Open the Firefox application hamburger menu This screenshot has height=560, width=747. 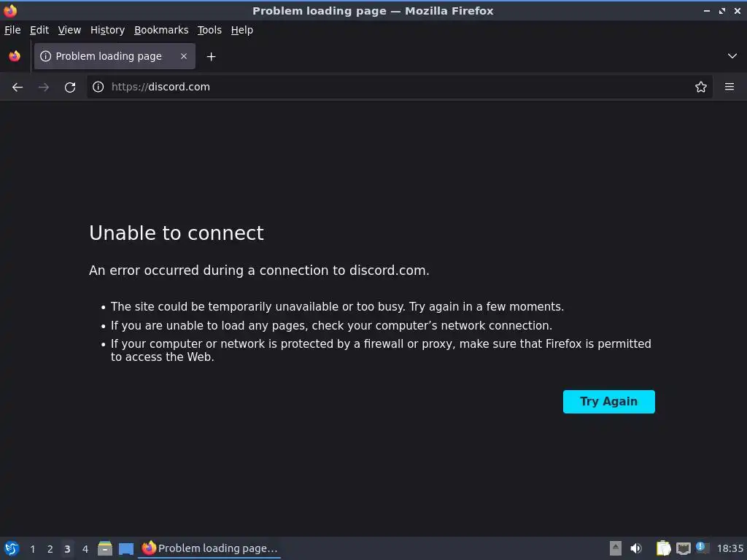click(729, 87)
